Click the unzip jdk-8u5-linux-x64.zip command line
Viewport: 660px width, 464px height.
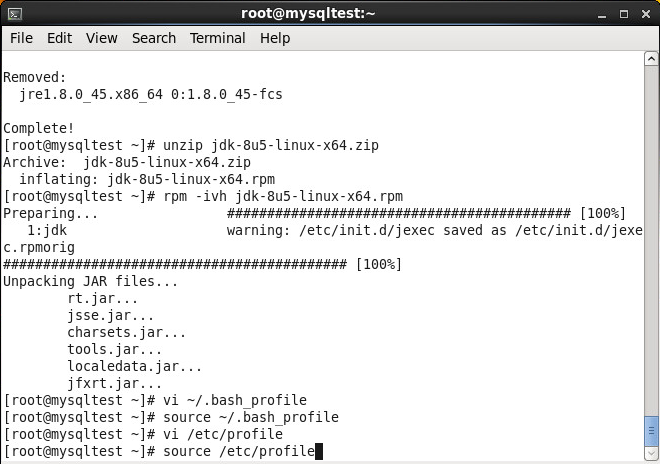pos(191,145)
